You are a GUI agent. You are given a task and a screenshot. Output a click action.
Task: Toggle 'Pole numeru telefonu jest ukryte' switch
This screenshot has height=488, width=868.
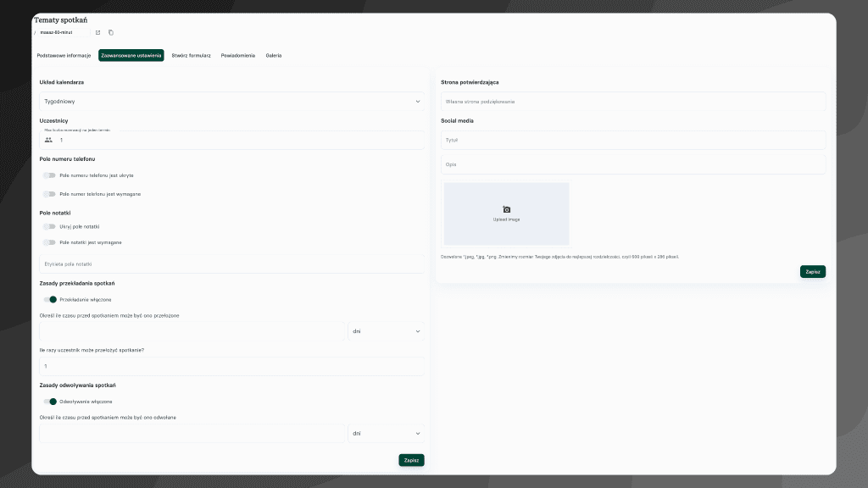pos(49,175)
